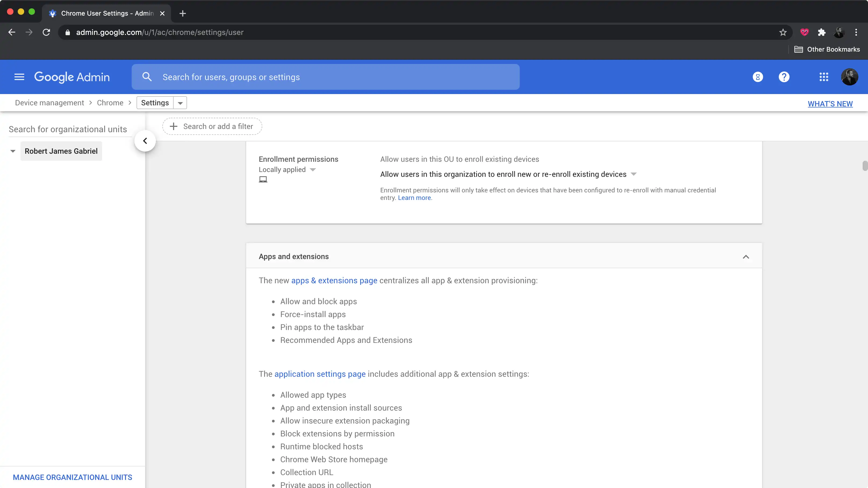Bookmark this page with the star
This screenshot has width=868, height=488.
783,32
